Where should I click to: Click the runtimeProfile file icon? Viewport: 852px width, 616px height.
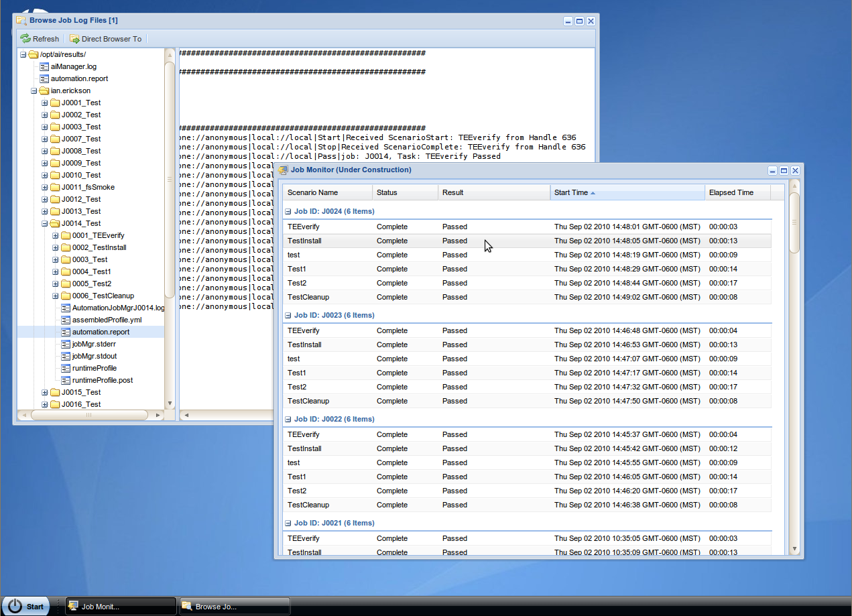pyautogui.click(x=66, y=368)
